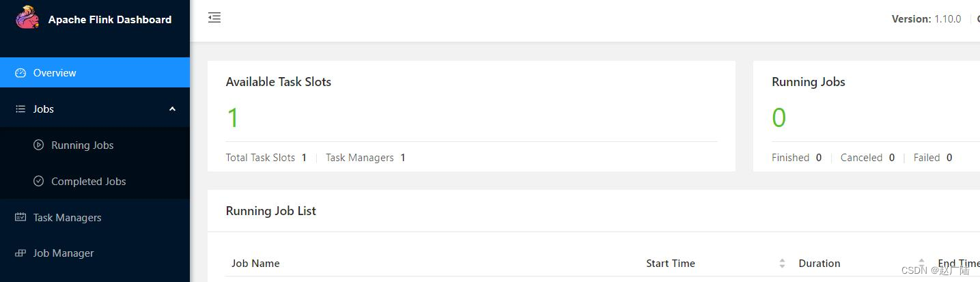The width and height of the screenshot is (980, 282).
Task: Click the Duration column header text
Action: 820,264
